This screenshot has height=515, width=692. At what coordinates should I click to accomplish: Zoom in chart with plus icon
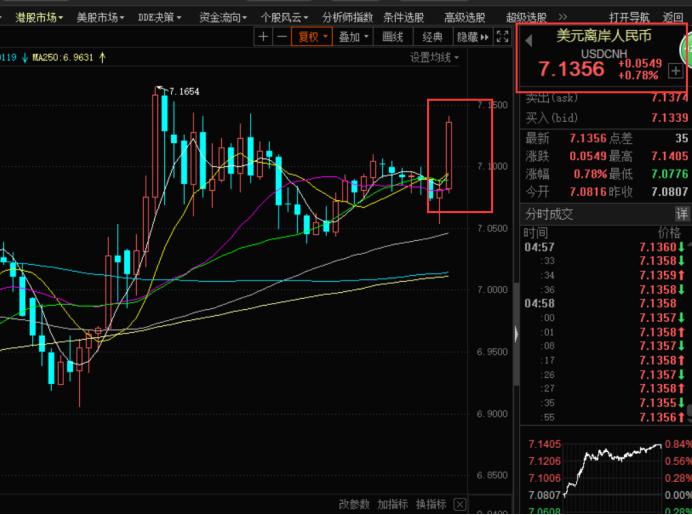[263, 37]
